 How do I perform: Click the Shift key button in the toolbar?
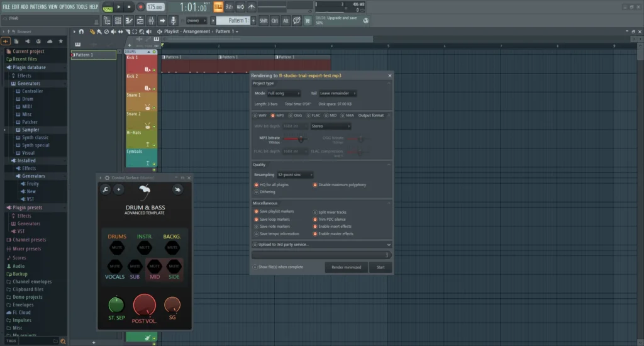pos(264,21)
